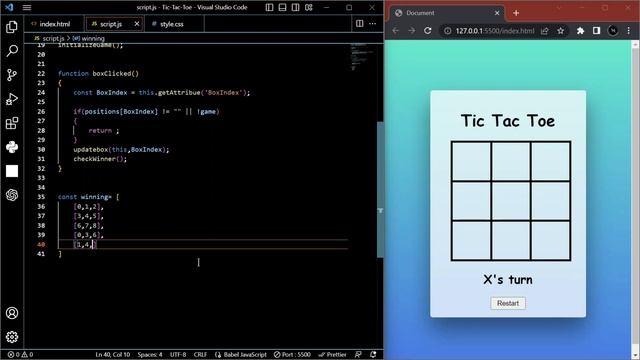Click line number 35 in the gutter

pos(41,197)
